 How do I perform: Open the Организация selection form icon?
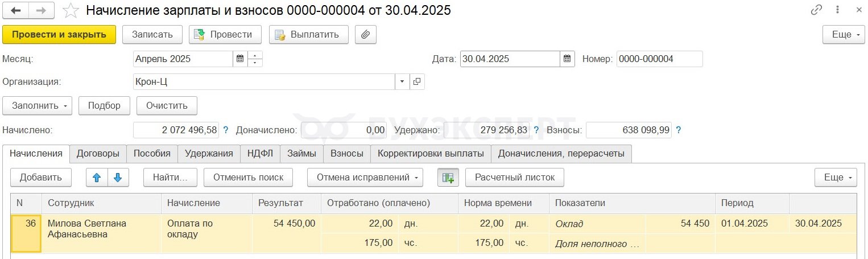[417, 81]
